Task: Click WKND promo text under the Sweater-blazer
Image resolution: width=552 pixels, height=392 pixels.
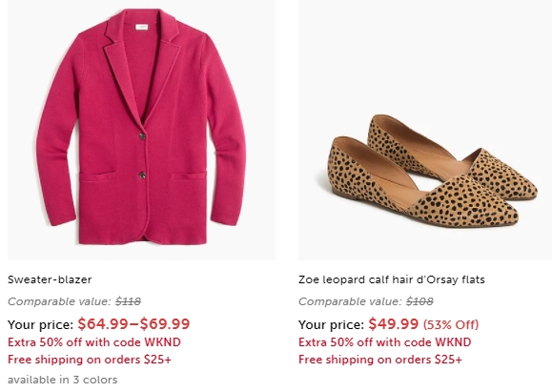Action: point(94,342)
